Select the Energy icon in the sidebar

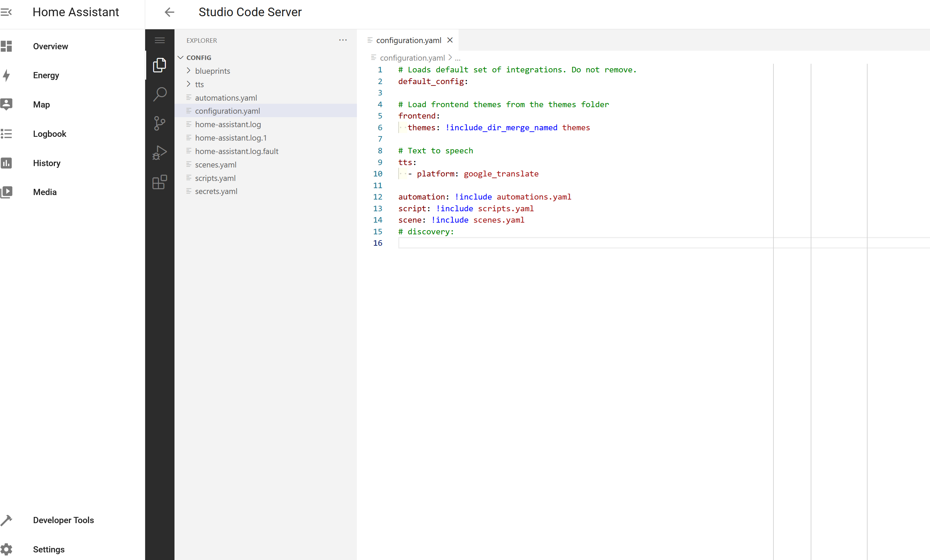[7, 75]
